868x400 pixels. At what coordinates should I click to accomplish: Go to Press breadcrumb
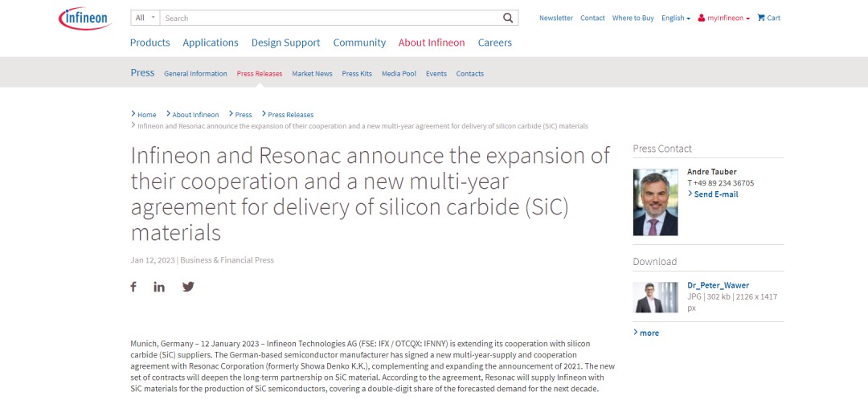pos(244,115)
